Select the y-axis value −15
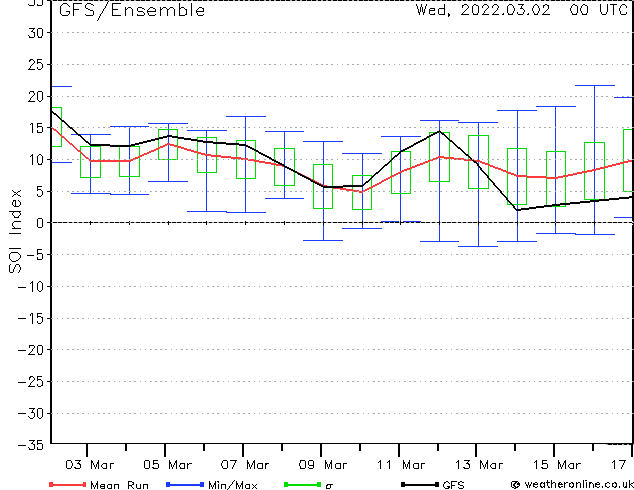This screenshot has width=634, height=490. point(31,318)
